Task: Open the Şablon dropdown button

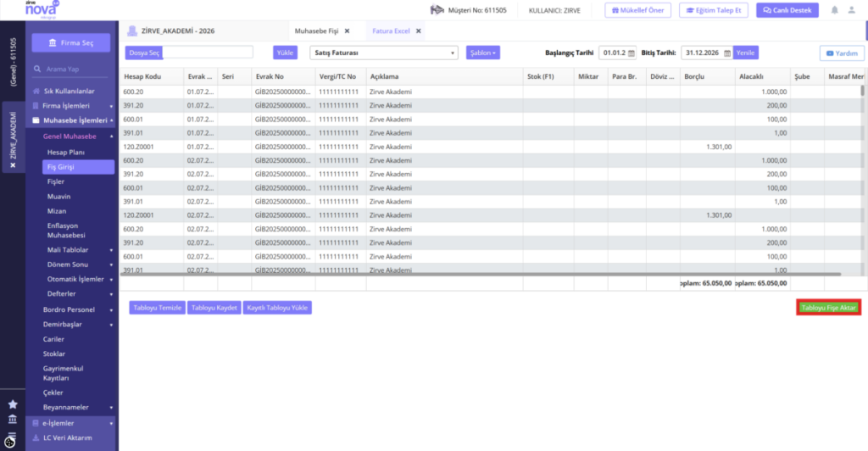Action: pyautogui.click(x=482, y=53)
